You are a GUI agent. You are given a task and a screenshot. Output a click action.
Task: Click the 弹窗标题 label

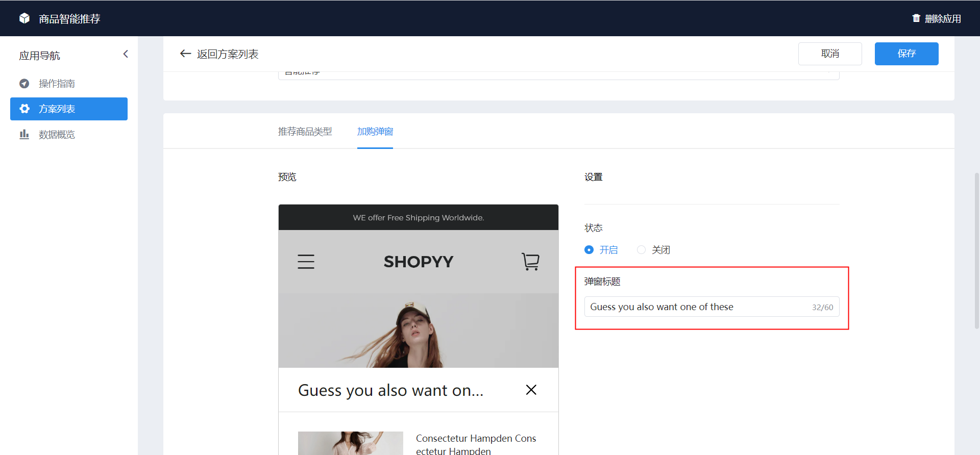[602, 282]
